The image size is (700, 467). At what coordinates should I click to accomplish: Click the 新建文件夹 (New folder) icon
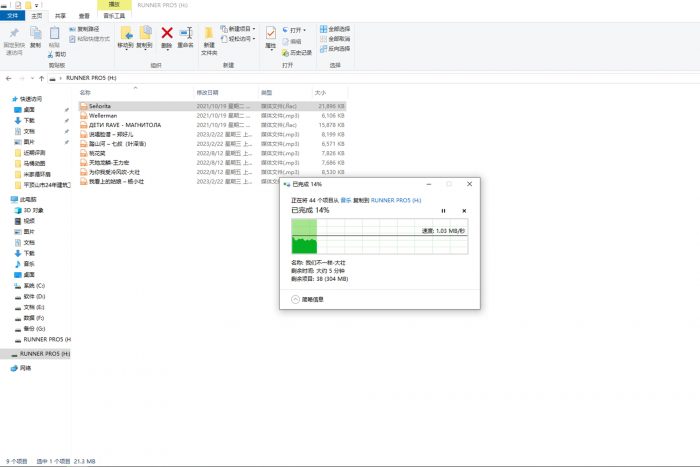click(x=209, y=36)
